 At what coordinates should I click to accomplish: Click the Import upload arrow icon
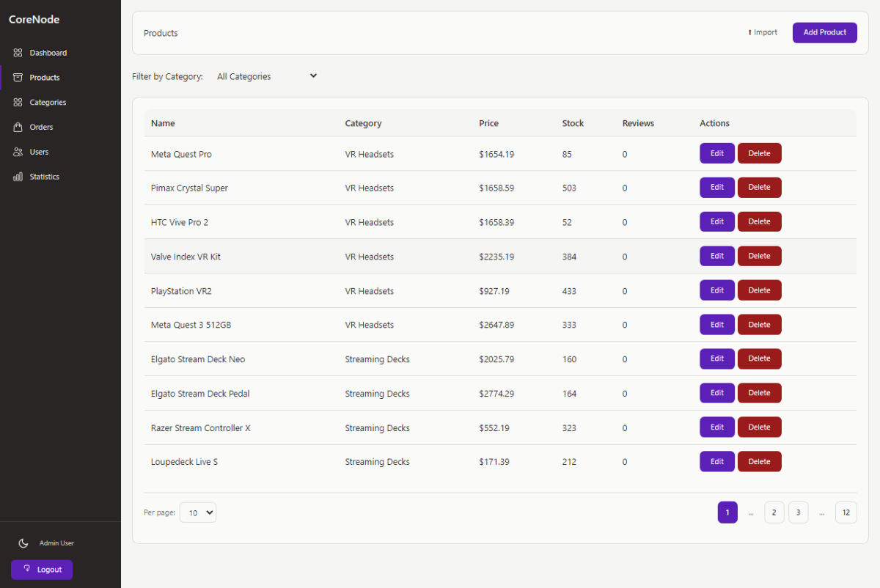[x=749, y=32]
